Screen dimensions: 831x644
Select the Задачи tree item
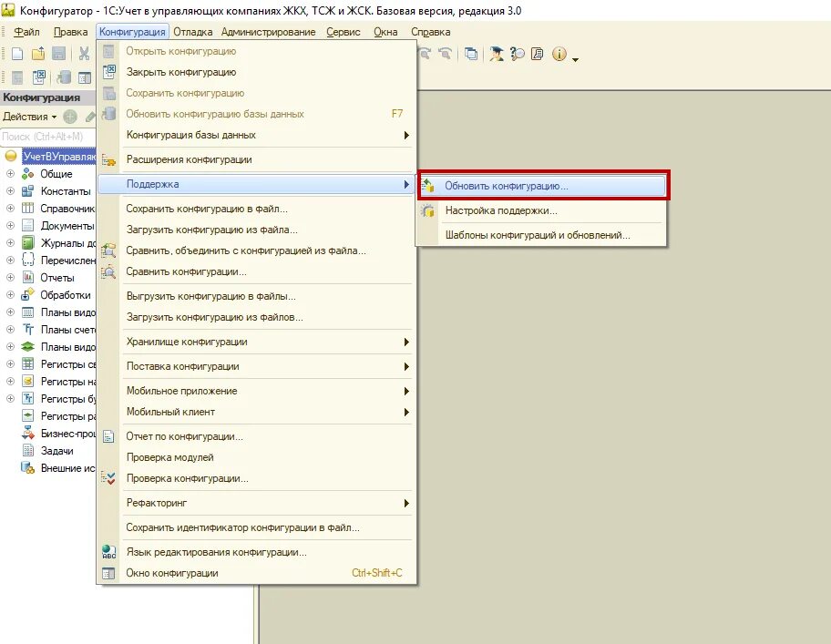56,451
